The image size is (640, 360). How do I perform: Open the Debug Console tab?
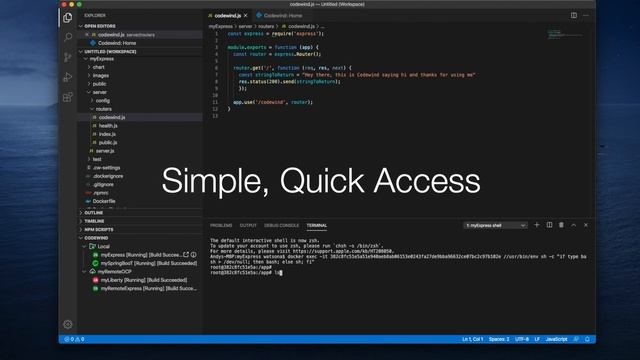click(x=281, y=225)
